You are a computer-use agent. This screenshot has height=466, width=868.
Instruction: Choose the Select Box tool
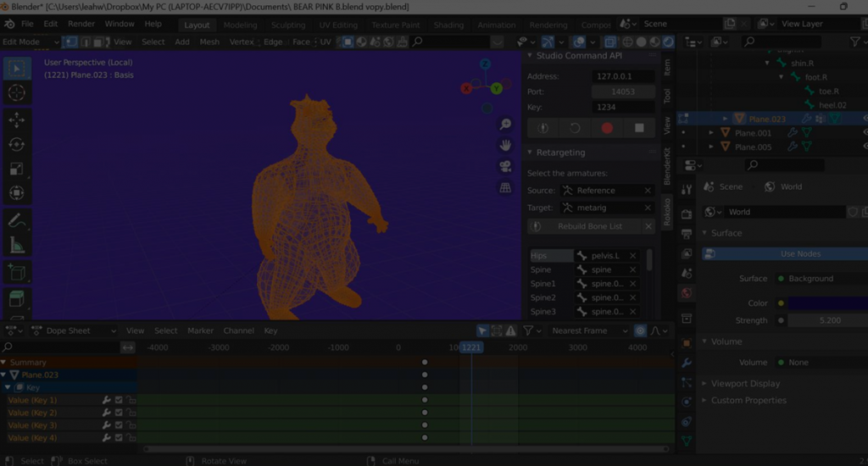[x=17, y=69]
